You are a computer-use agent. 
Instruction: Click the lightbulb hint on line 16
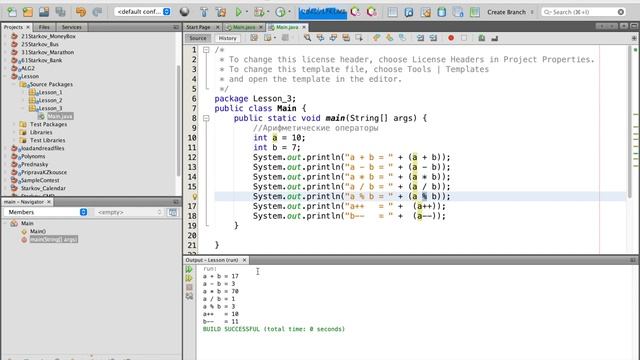coord(195,197)
